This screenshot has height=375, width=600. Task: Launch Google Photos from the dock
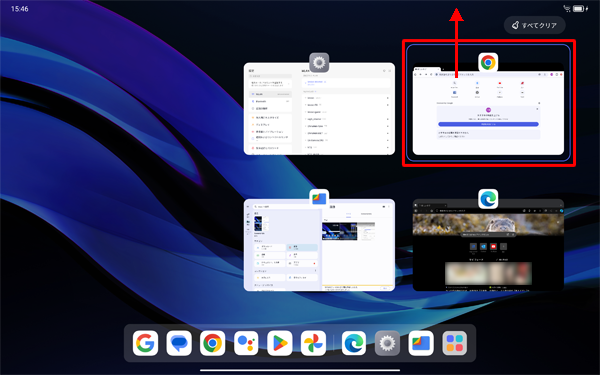point(313,343)
